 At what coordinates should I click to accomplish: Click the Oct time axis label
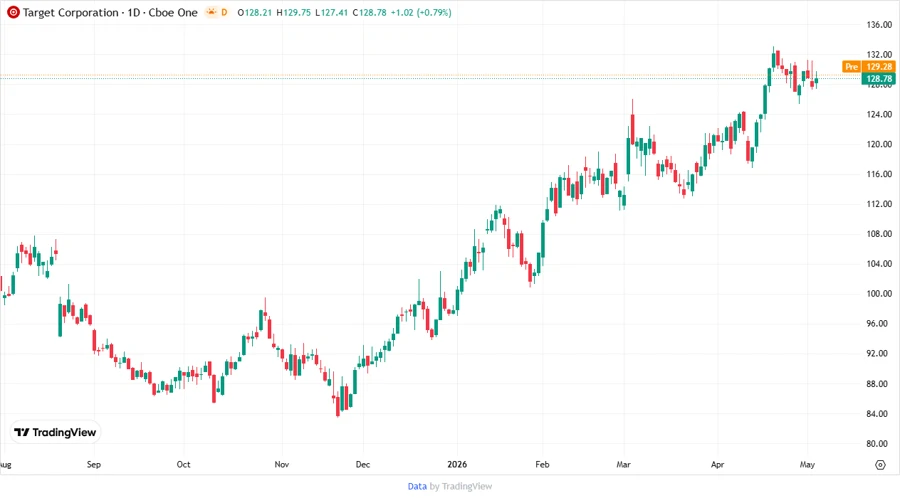tap(183, 464)
